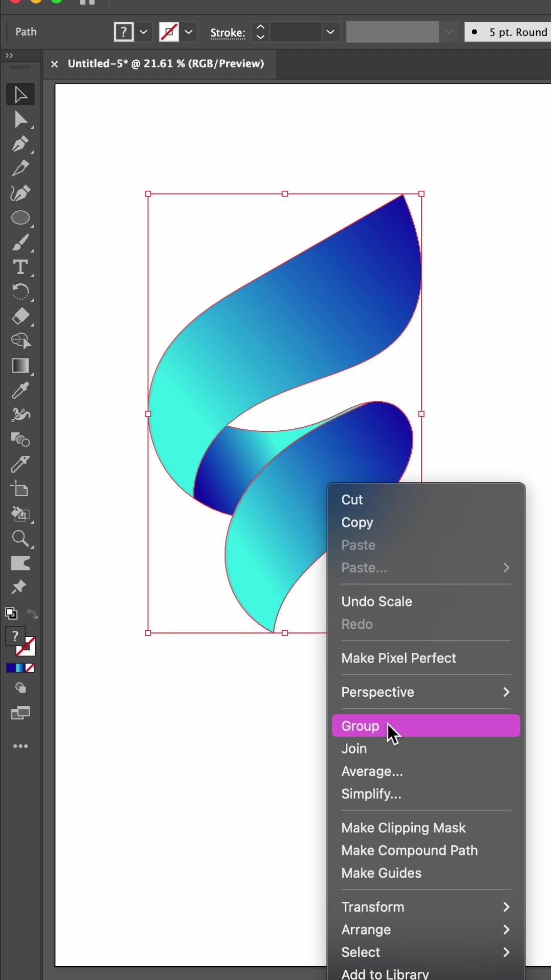551x980 pixels.
Task: Expand the Select submenu
Action: (x=426, y=952)
